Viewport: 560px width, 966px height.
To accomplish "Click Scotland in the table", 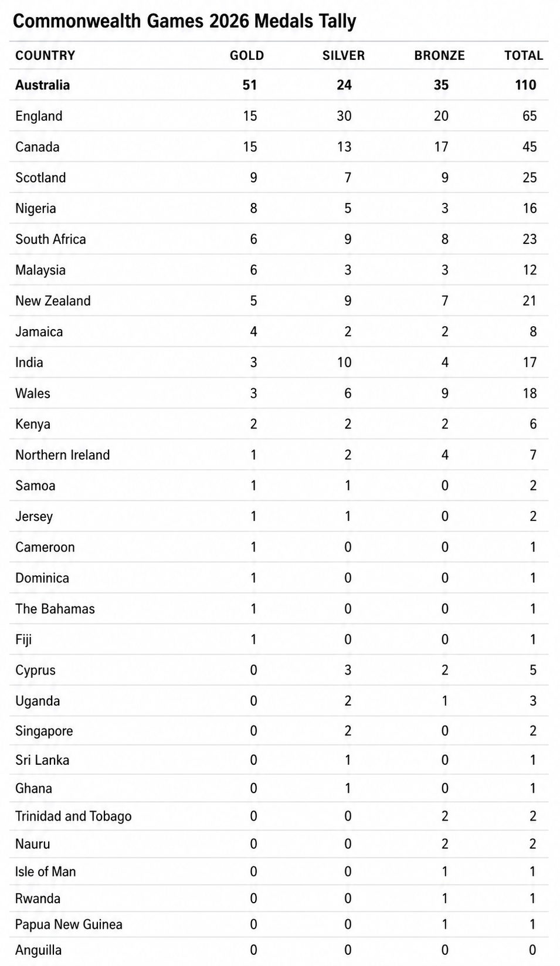I will click(40, 178).
